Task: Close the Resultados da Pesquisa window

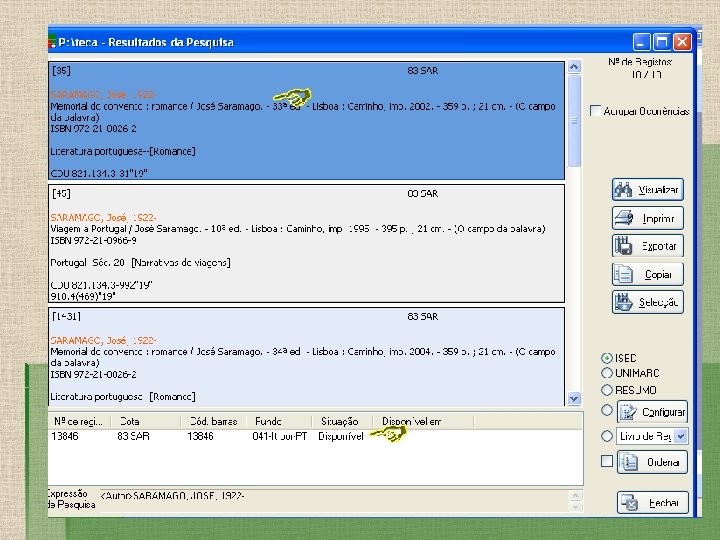Action: click(x=682, y=42)
